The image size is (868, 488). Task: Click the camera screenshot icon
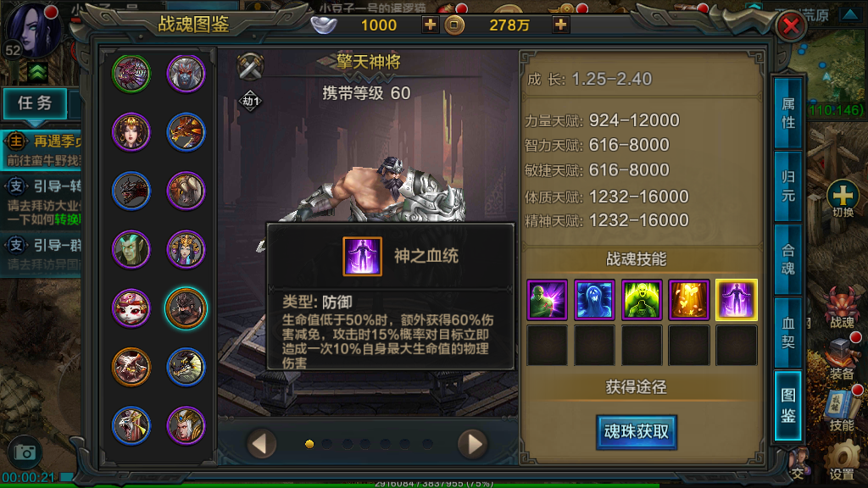[25, 452]
